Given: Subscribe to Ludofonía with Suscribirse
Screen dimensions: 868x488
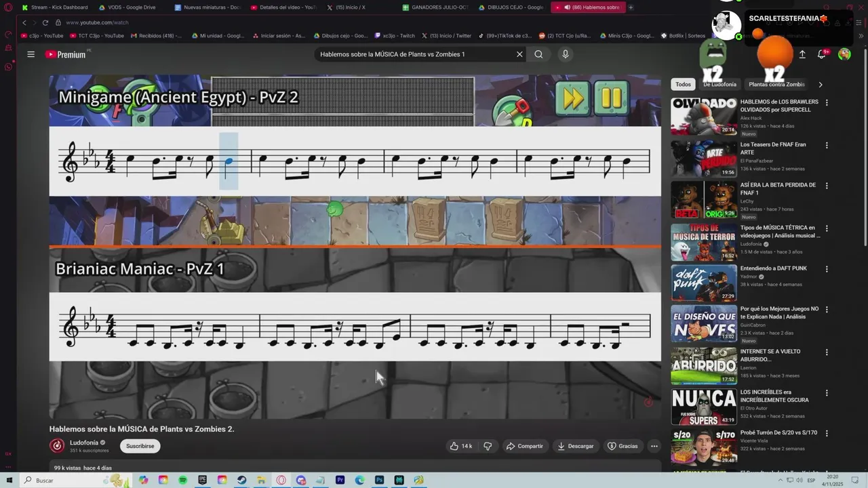Looking at the screenshot, I should 140,446.
